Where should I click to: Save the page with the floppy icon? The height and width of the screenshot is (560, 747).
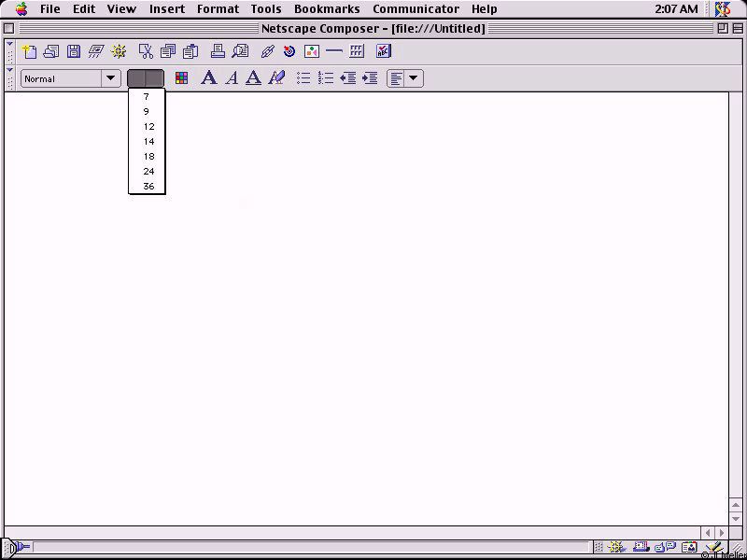pos(74,51)
